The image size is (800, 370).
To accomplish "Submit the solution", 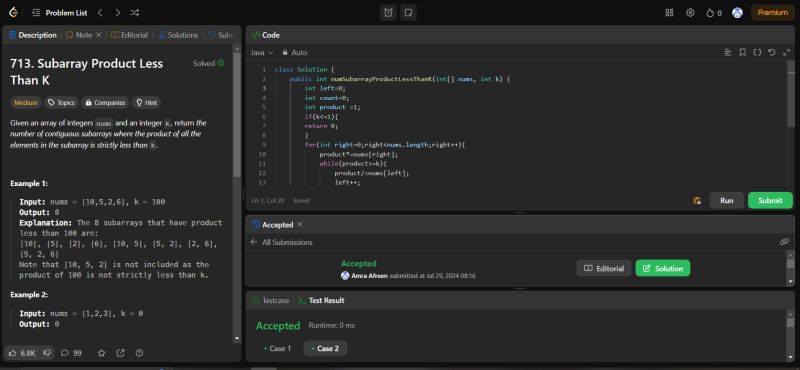I will (770, 201).
